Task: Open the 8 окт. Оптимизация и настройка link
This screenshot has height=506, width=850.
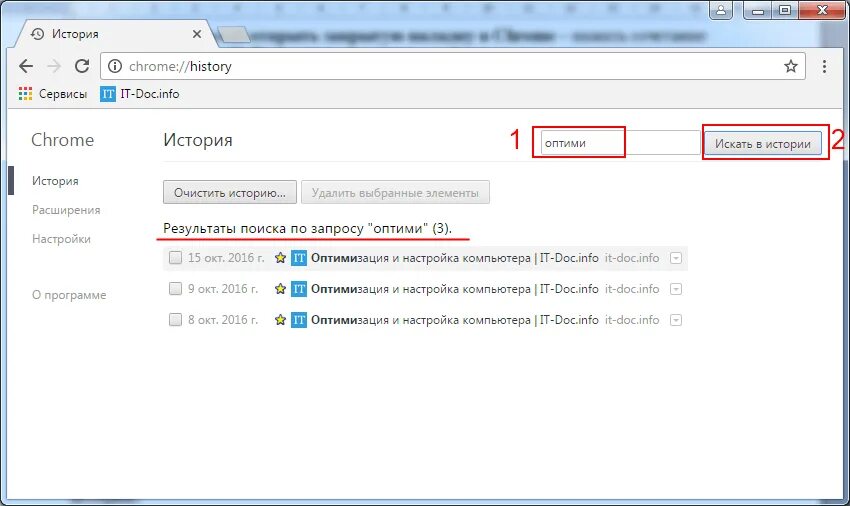Action: (455, 319)
